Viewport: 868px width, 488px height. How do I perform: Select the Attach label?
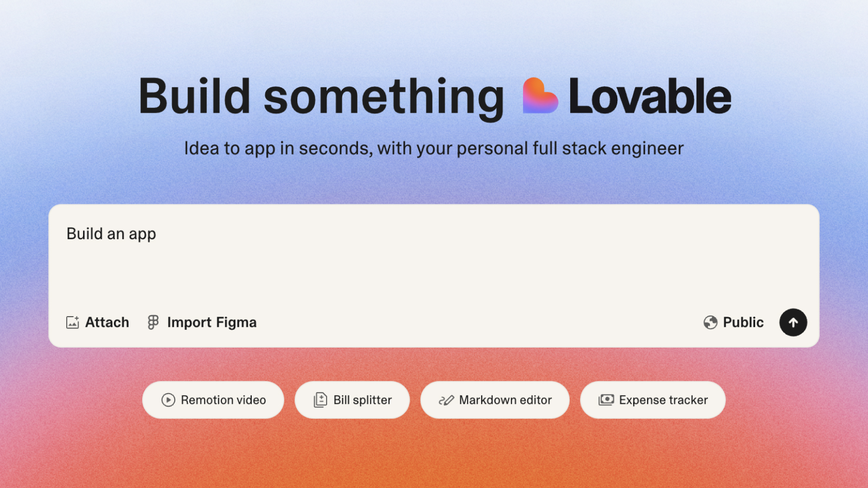coord(107,322)
